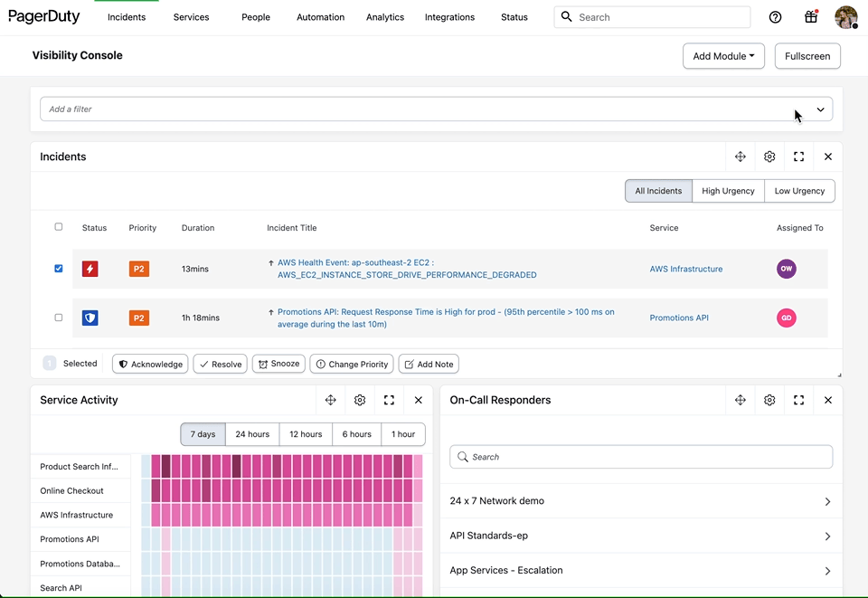The image size is (868, 598).
Task: Switch to the High Urgency tab
Action: point(728,191)
